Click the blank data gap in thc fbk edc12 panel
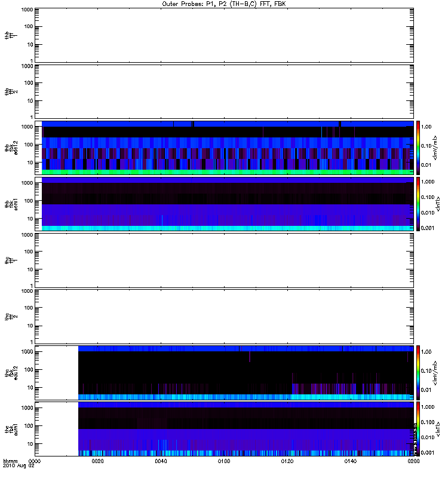The width and height of the screenshot is (448, 478). coord(57,372)
